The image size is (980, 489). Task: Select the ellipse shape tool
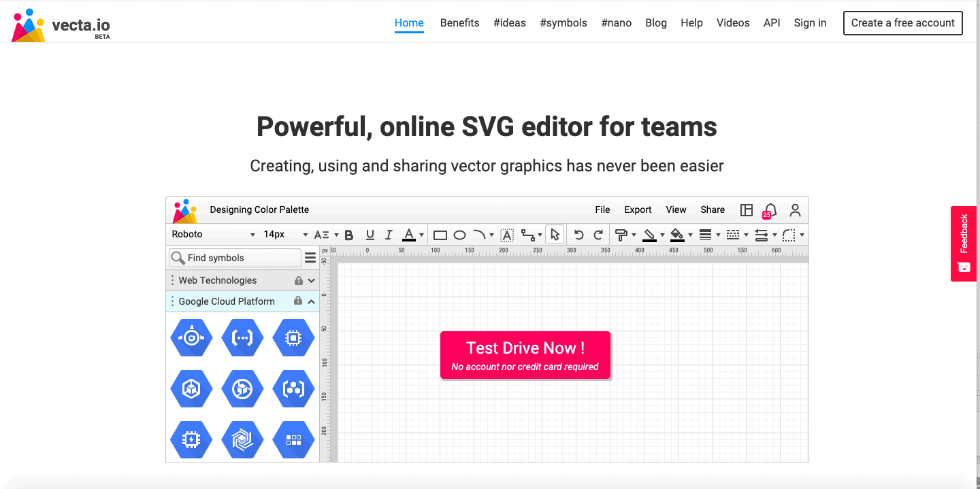coord(460,235)
